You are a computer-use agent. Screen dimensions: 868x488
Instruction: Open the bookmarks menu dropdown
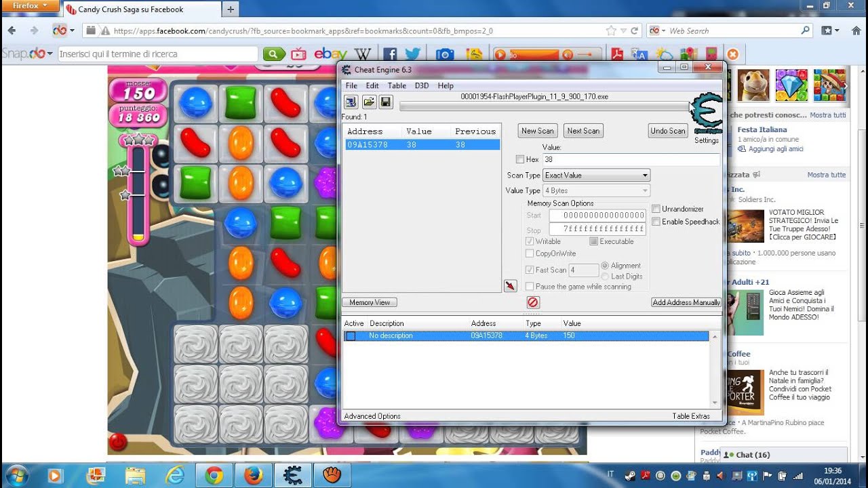coord(831,30)
